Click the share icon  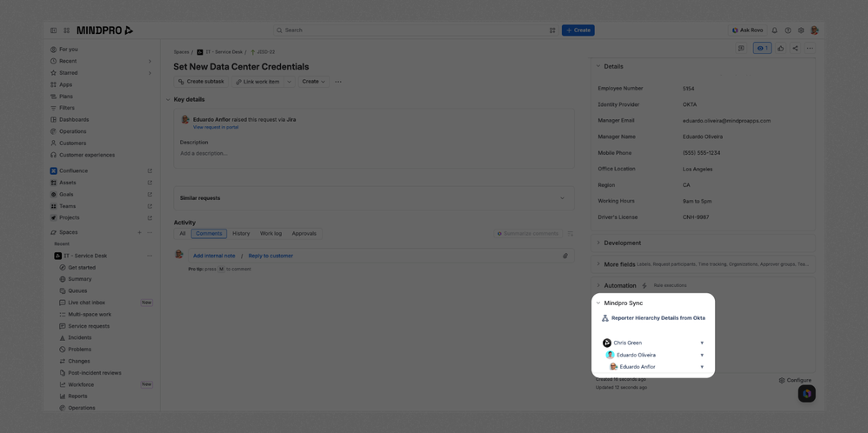[x=795, y=48]
